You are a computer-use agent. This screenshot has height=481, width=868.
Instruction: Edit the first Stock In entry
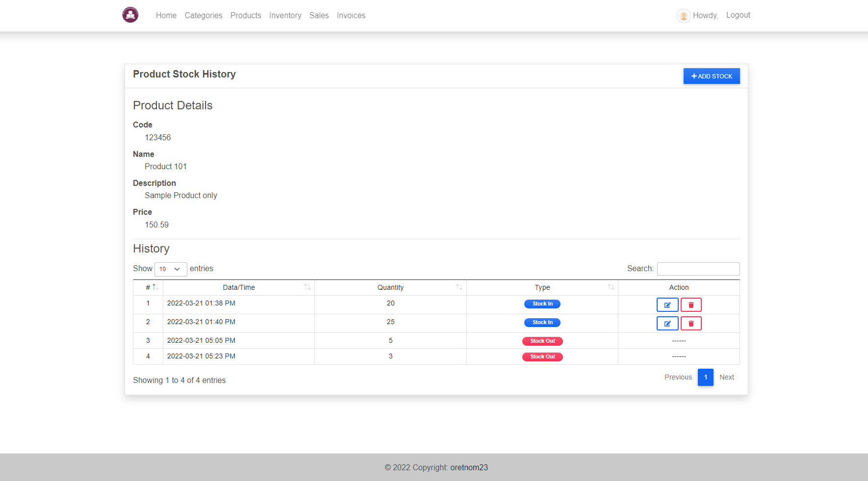coord(667,304)
